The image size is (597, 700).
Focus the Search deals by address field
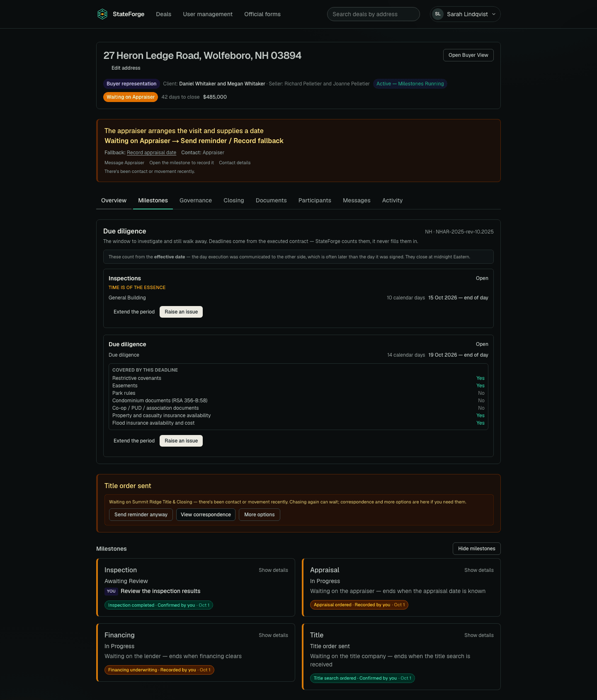374,14
